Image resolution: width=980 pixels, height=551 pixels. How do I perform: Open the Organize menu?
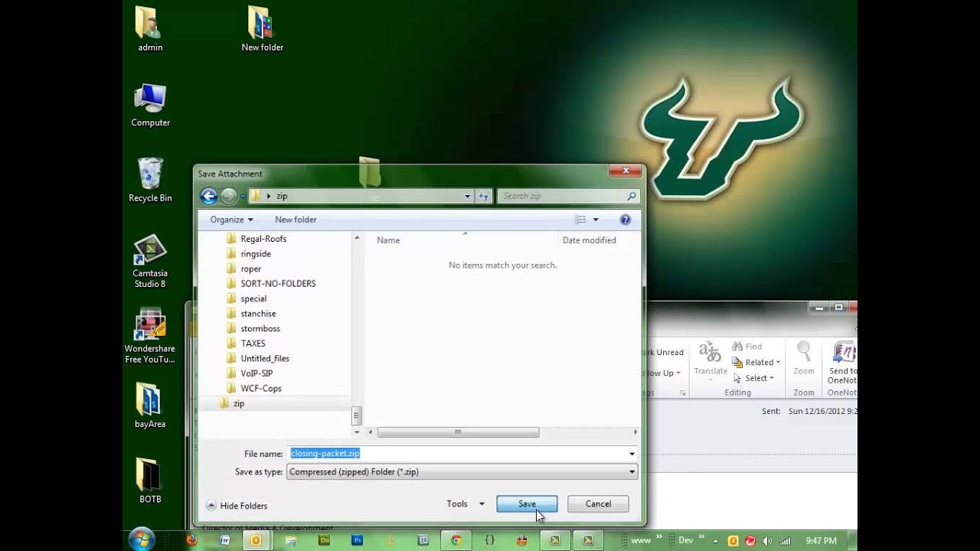pos(231,220)
